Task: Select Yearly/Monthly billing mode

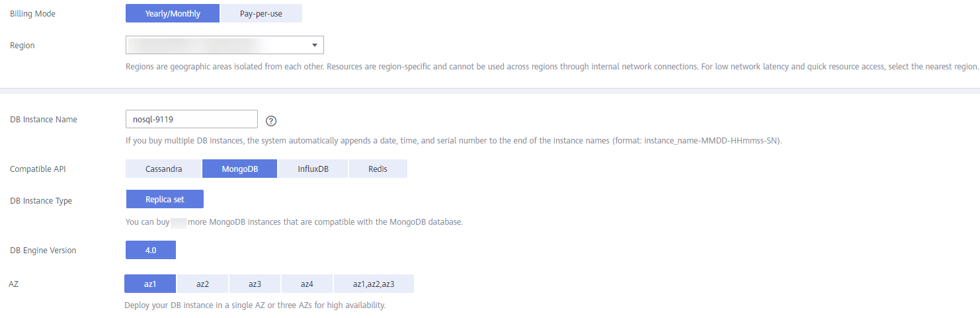Action: coord(173,13)
